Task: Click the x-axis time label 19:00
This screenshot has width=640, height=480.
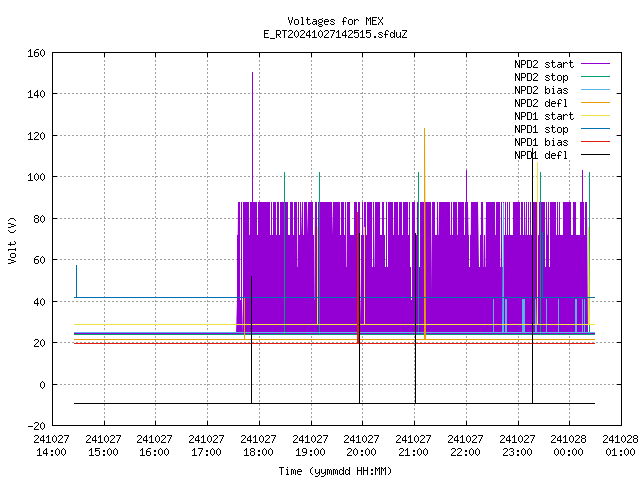Action: pyautogui.click(x=310, y=452)
